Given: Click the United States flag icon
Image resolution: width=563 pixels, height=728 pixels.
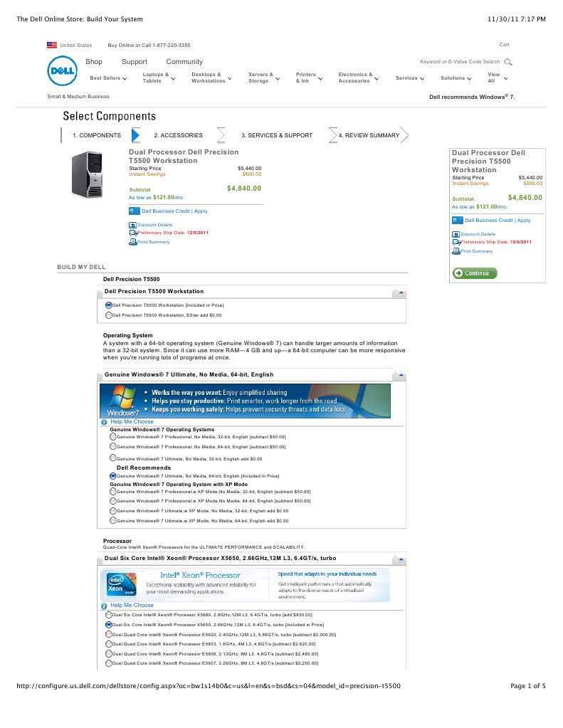Looking at the screenshot, I should (51, 45).
